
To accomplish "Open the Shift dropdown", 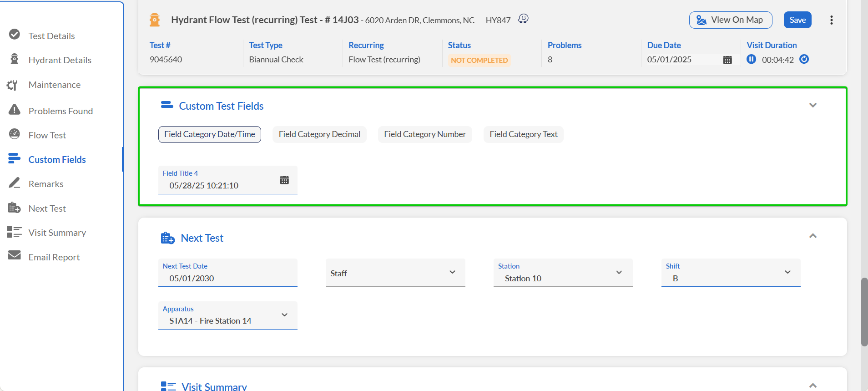I will 730,273.
